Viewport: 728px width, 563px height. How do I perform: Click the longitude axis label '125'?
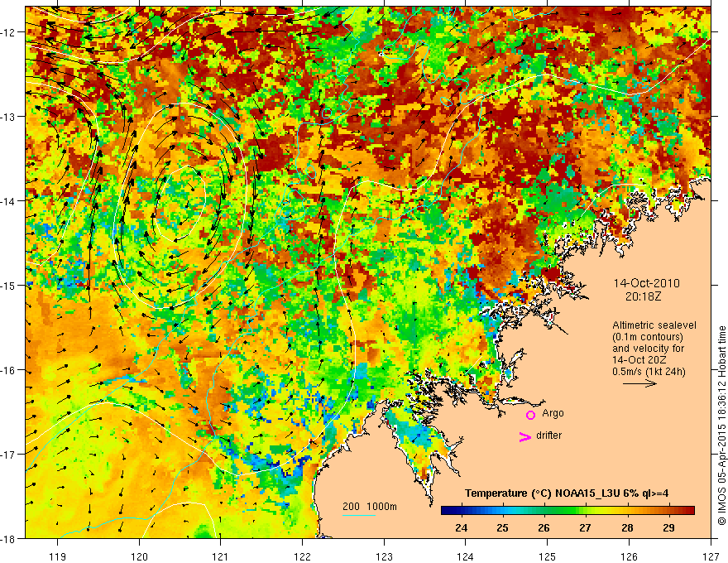click(548, 556)
